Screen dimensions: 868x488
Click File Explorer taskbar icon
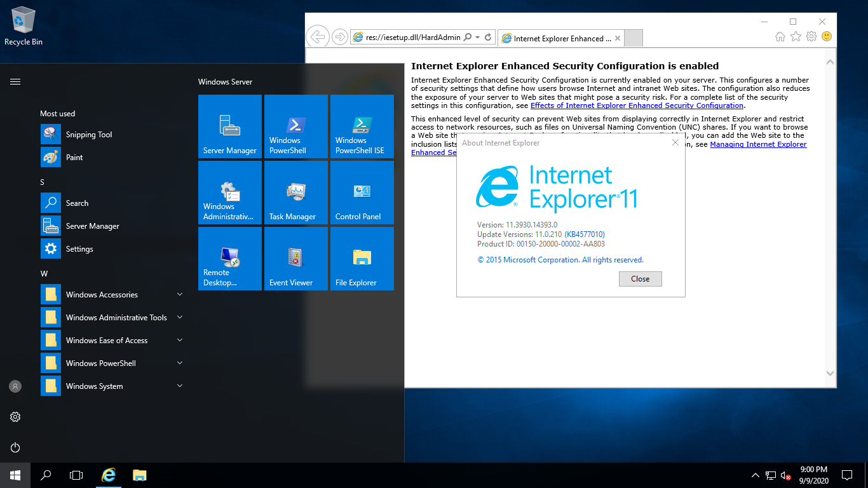click(140, 475)
